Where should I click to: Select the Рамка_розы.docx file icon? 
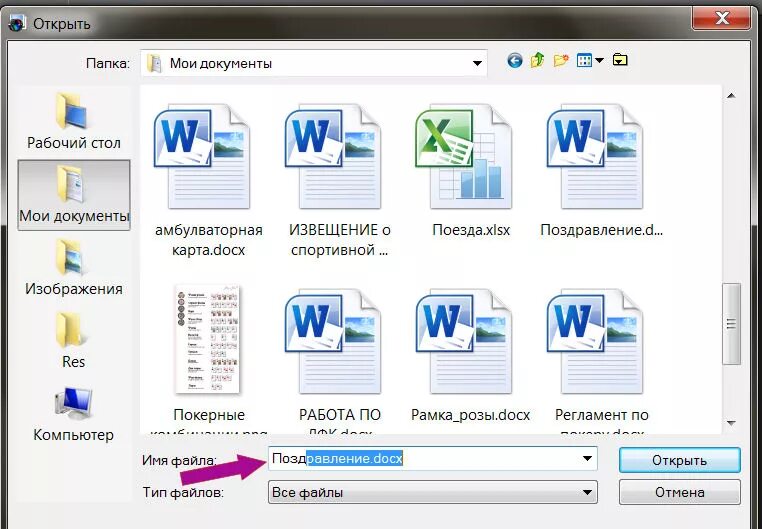tap(464, 341)
